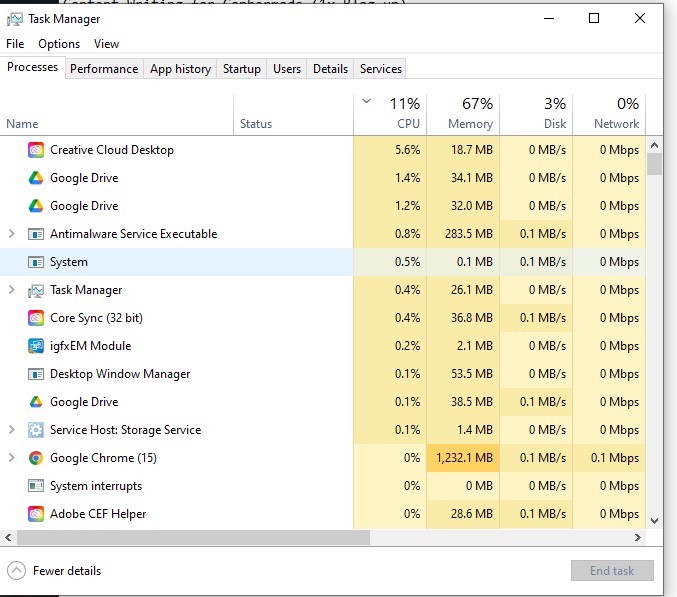Viewport: 677px width, 597px height.
Task: Click the End task button
Action: point(612,571)
